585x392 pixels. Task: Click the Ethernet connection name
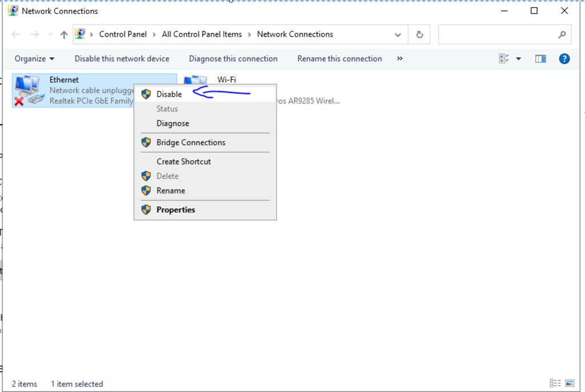(x=64, y=80)
